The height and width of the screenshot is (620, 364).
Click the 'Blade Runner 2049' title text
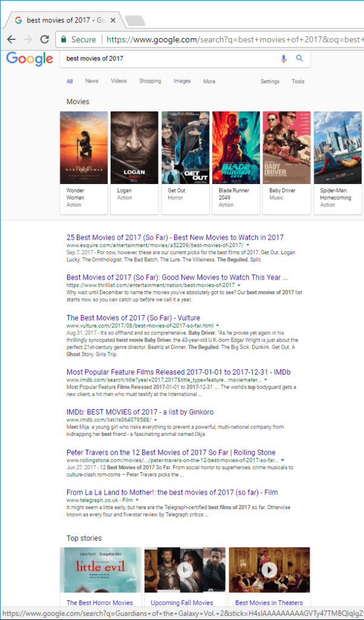point(233,194)
